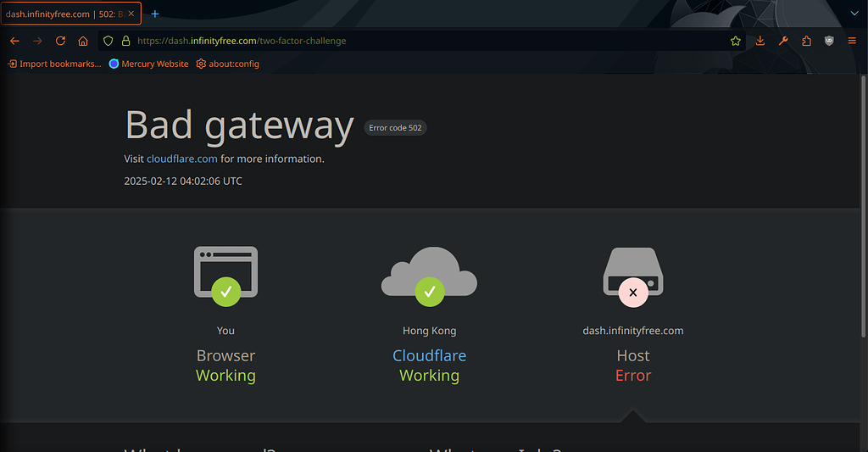Screen dimensions: 868x452
Task: Expand the list all tabs chevron
Action: (854, 14)
